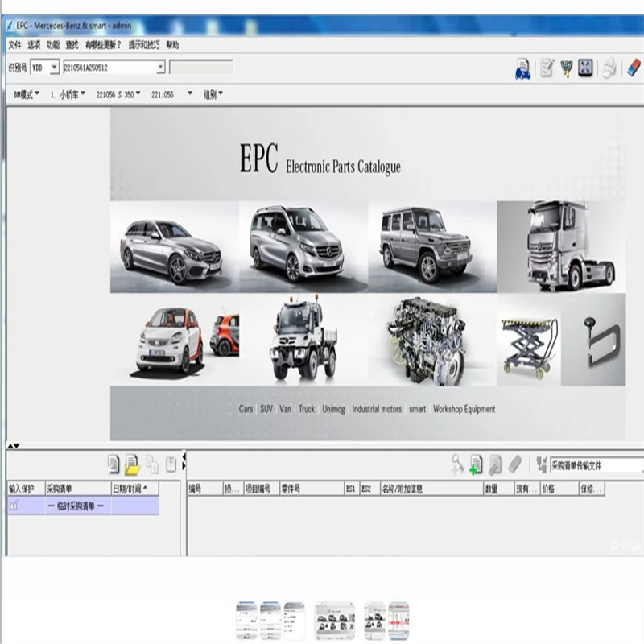Open the 221.056 dropdown
Viewport: 644px width, 644px height.
[x=171, y=94]
